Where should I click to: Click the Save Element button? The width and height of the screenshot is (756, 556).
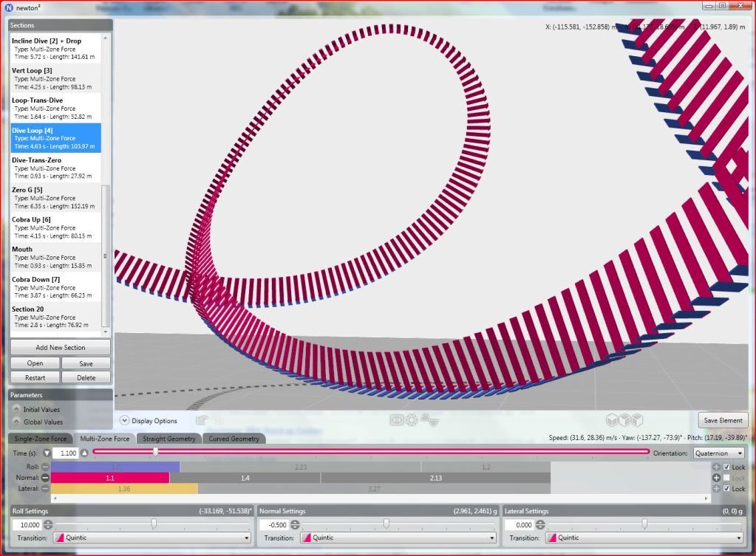(723, 420)
